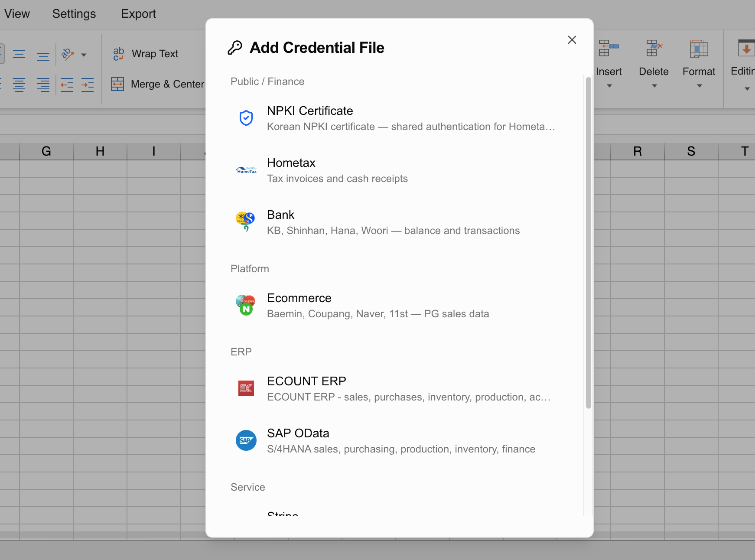The height and width of the screenshot is (560, 755).
Task: Expand the Insert dropdown arrow
Action: click(609, 86)
